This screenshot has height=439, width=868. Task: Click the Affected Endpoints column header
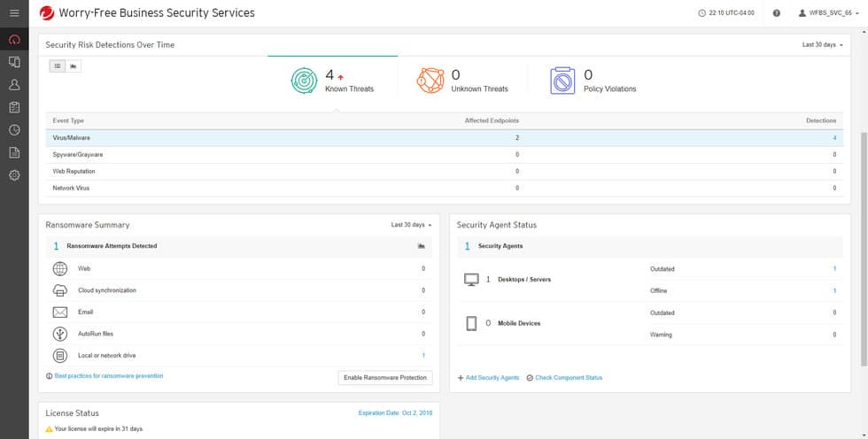[492, 120]
